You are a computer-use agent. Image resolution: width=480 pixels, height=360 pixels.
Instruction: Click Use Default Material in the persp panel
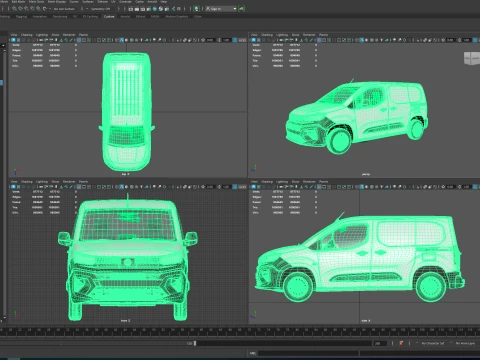[x=367, y=40]
